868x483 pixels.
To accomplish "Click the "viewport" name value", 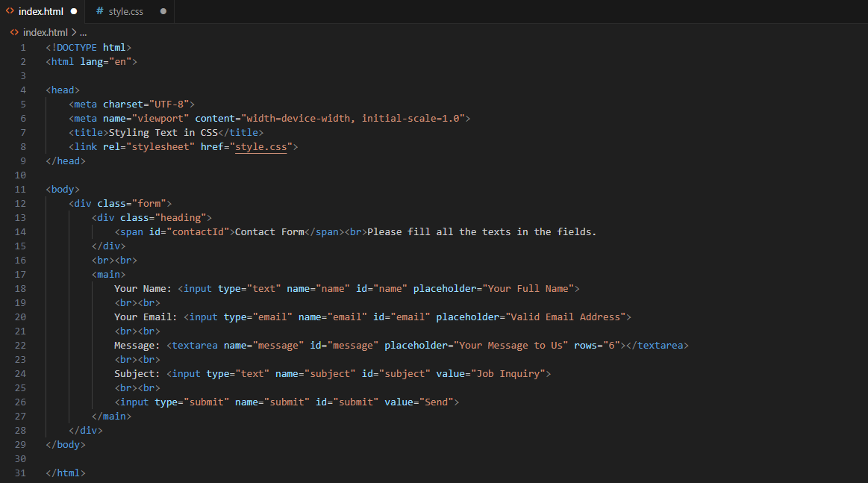I will [160, 119].
